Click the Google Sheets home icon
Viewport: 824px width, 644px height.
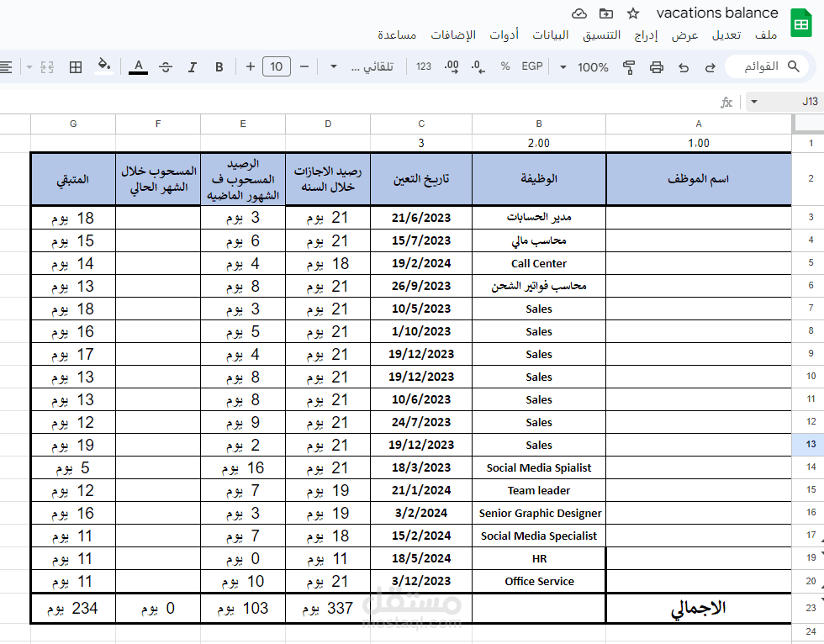pos(800,23)
